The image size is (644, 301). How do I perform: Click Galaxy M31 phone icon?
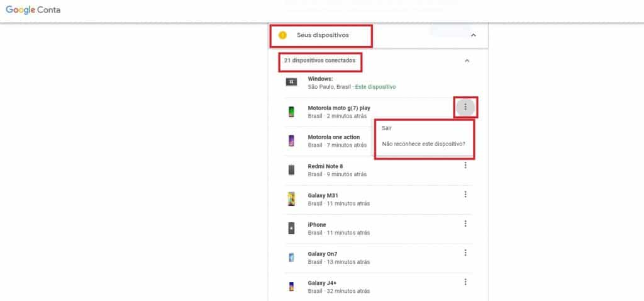(x=291, y=199)
